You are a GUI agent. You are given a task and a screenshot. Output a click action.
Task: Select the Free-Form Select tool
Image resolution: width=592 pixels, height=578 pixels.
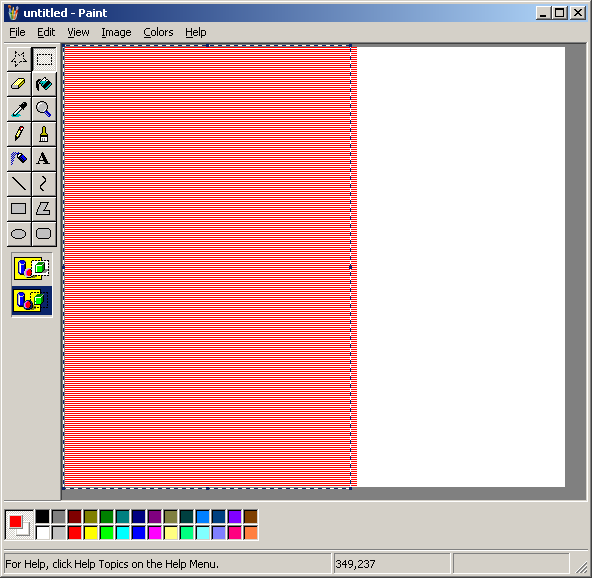[x=19, y=59]
